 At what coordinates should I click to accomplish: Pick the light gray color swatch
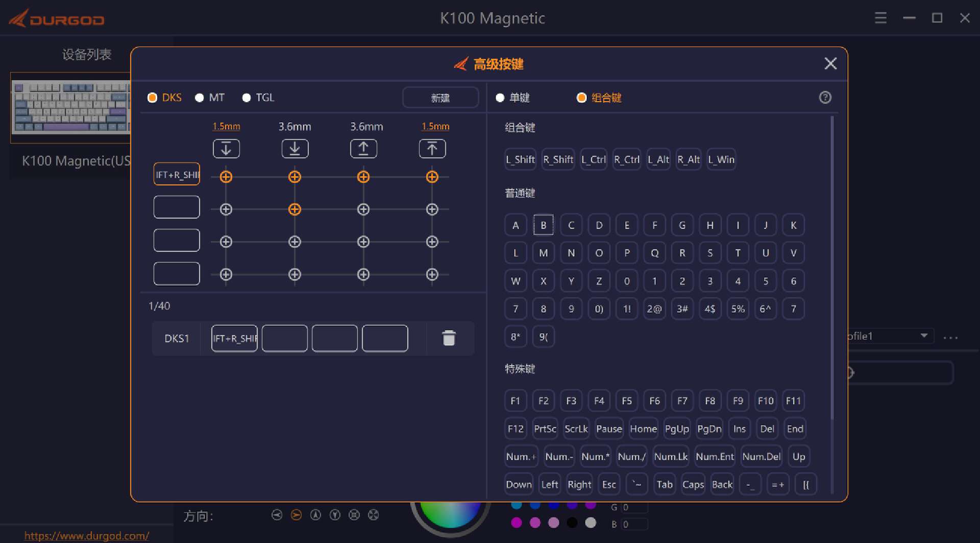tap(591, 523)
